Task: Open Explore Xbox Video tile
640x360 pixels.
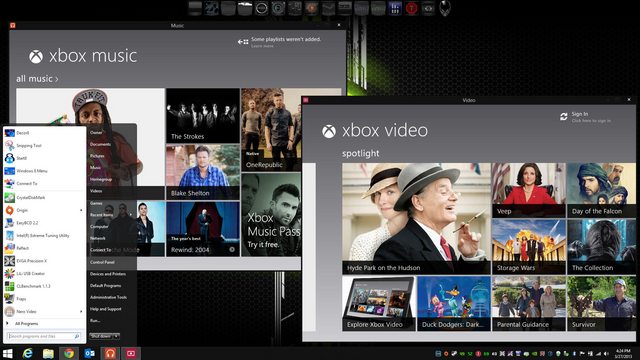Action: pyautogui.click(x=379, y=303)
